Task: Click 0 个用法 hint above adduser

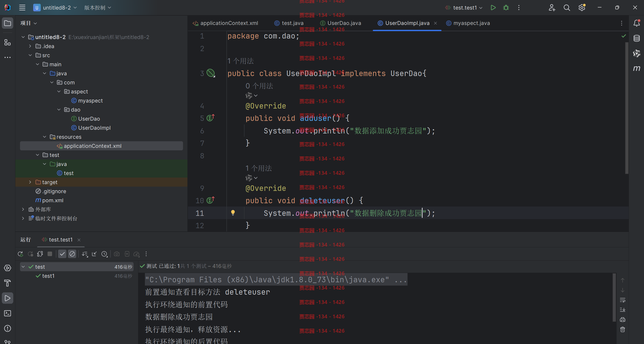Action: [259, 86]
